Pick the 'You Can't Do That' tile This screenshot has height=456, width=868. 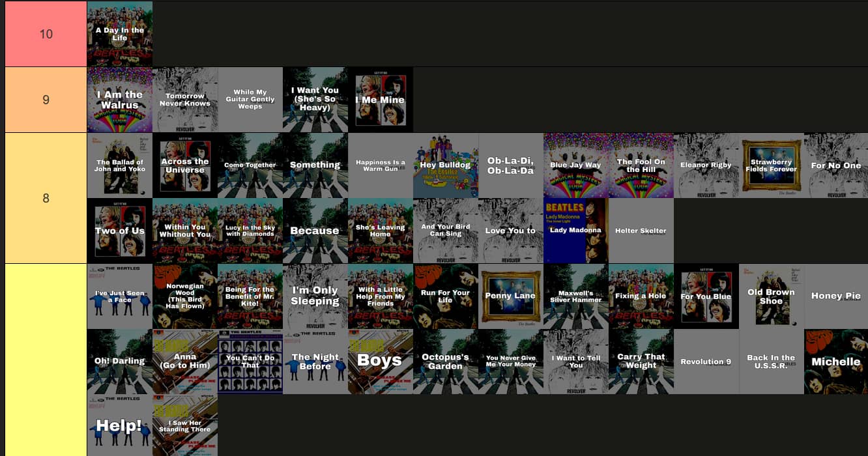[250, 362]
